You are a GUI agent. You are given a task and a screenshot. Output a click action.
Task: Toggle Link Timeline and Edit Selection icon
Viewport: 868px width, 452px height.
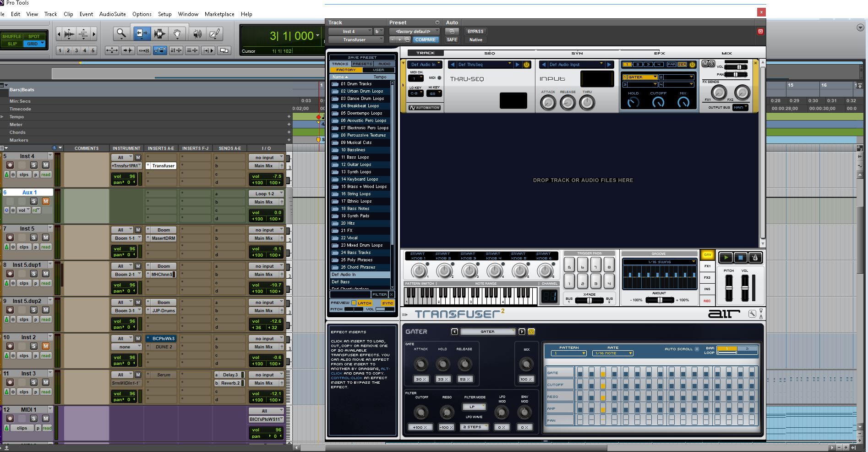pos(176,50)
